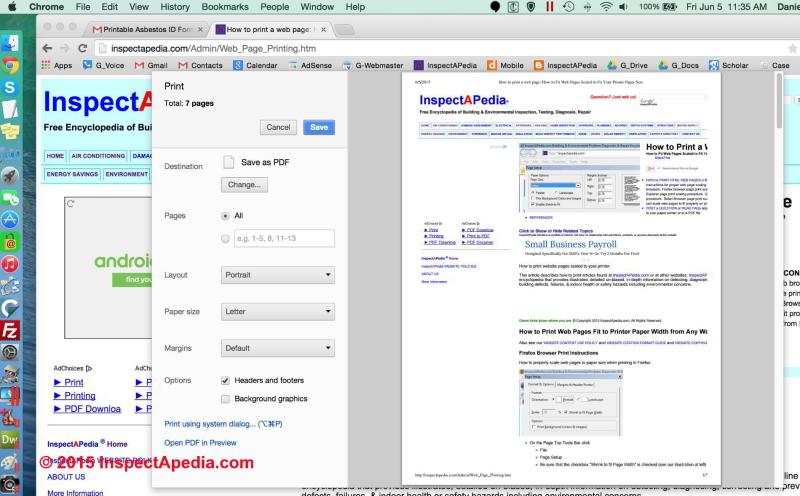Click the address bar URL field
The image size is (800, 496).
(439, 48)
